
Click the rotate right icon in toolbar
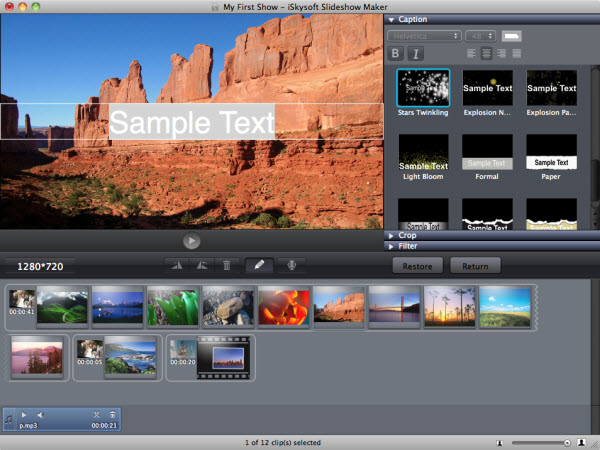click(202, 265)
